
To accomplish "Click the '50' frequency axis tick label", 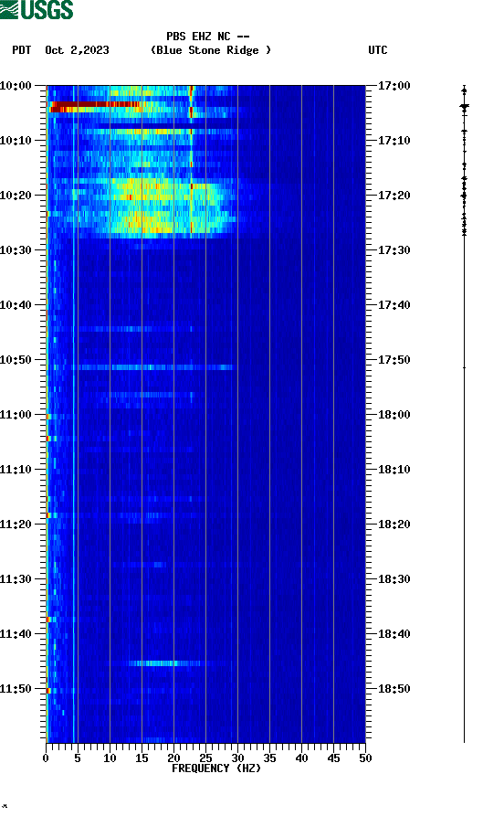I will (x=365, y=758).
